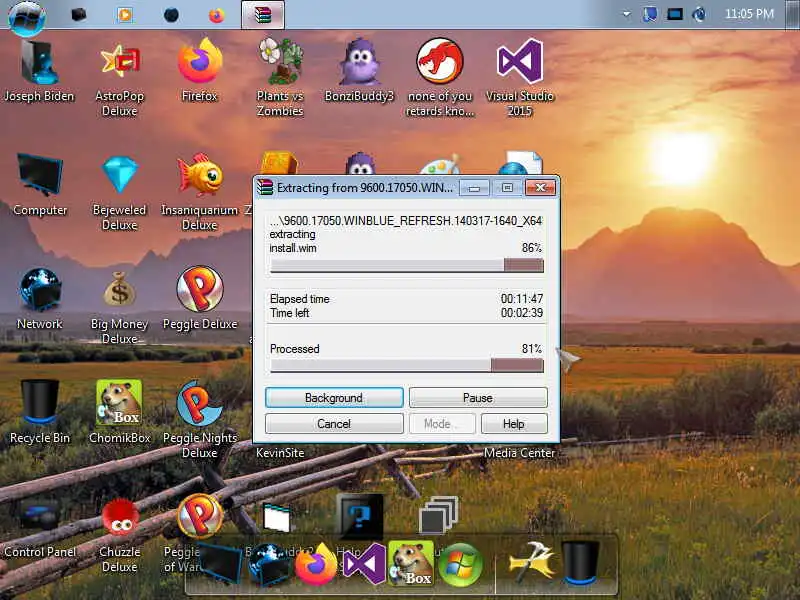Click the Time left value 00:02:39
Screen dimensions: 800x600
[x=521, y=312]
